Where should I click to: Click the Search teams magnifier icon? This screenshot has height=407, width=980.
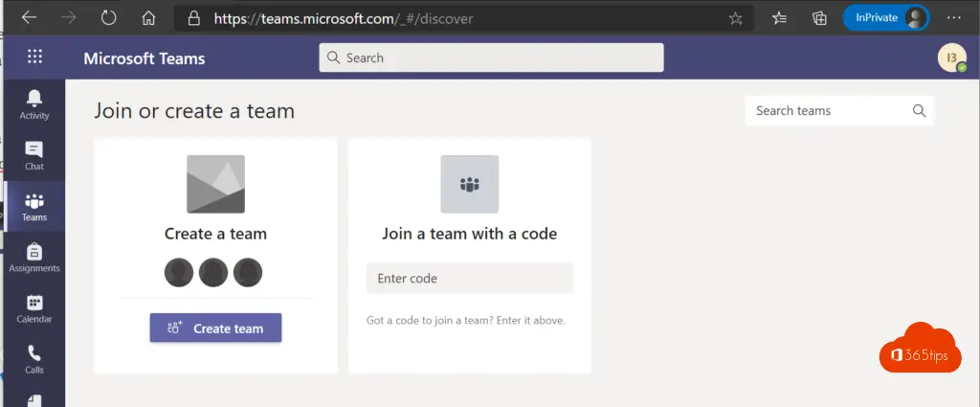pyautogui.click(x=919, y=111)
